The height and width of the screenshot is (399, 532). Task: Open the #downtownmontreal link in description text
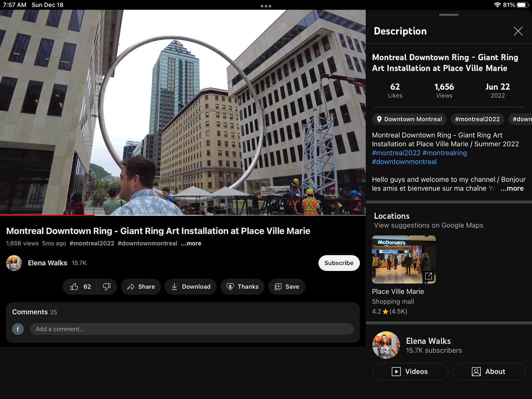404,162
